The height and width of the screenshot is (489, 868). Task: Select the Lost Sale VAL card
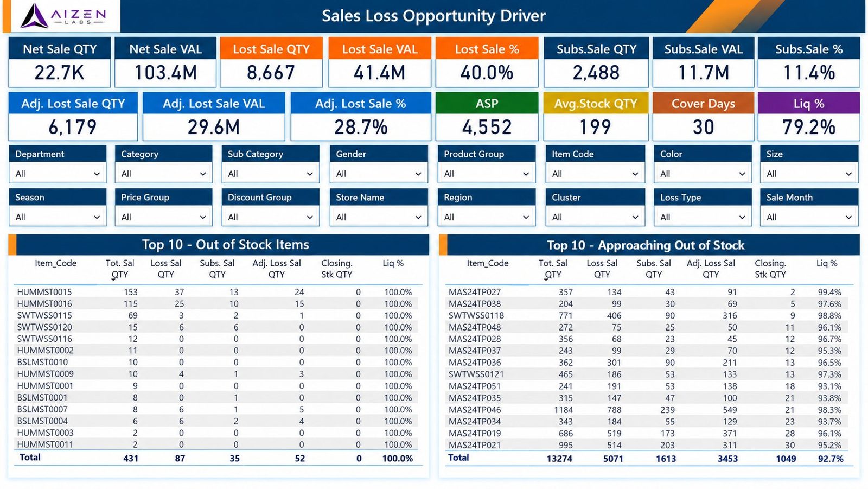pos(380,62)
